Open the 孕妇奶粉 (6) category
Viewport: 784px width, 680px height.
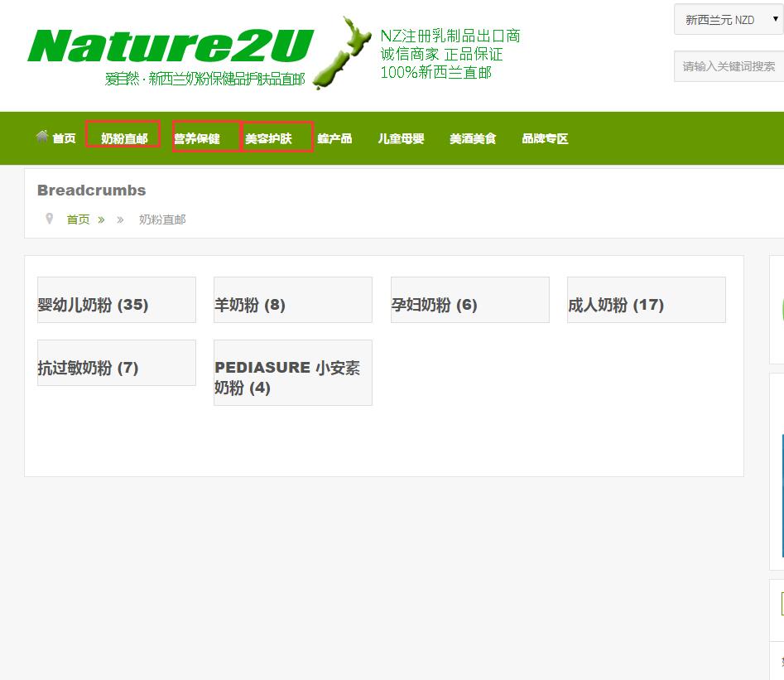470,300
